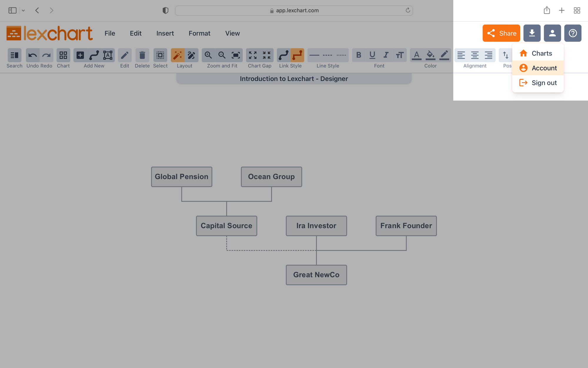Click the Bold formatting icon
This screenshot has width=588, height=368.
359,55
